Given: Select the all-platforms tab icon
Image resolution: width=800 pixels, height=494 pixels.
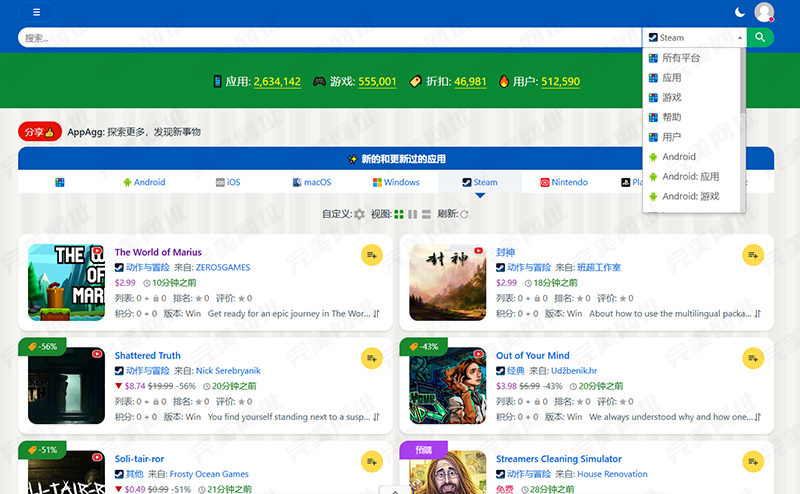Looking at the screenshot, I should (60, 182).
